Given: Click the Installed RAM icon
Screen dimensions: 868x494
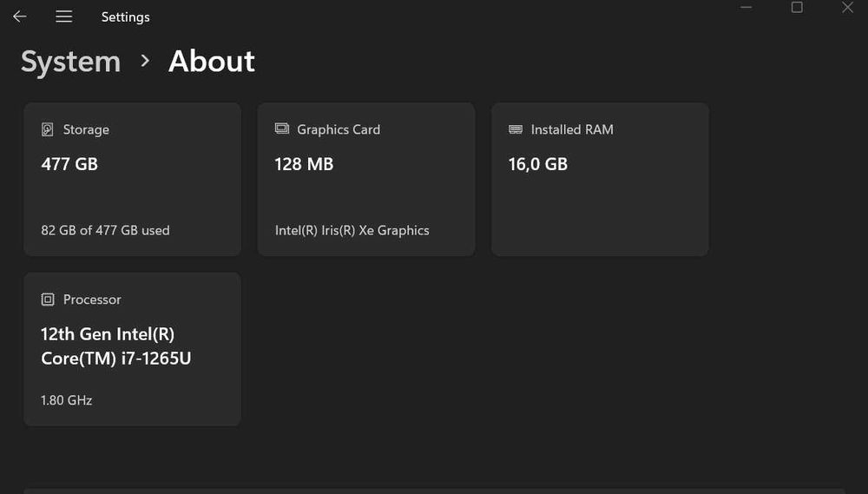Looking at the screenshot, I should pos(516,129).
